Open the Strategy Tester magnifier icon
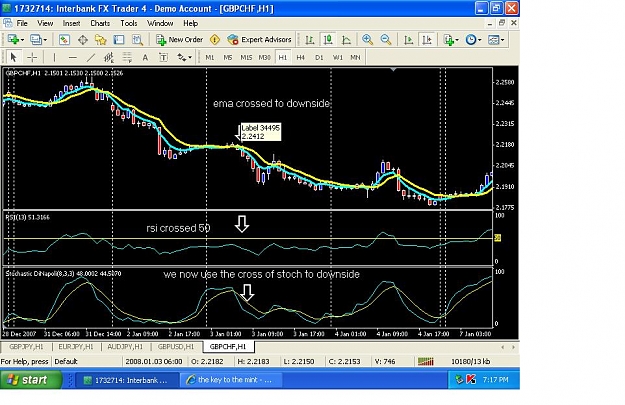Screen dimensions: 625x405 pyautogui.click(x=137, y=39)
